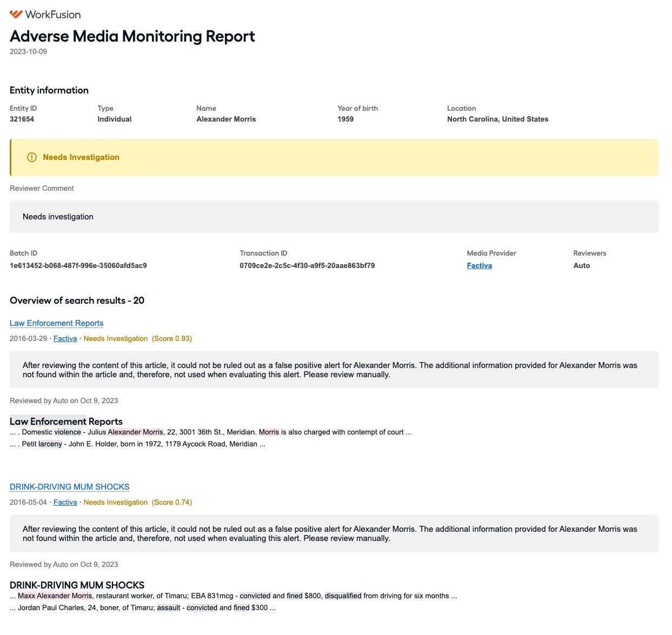Click the Name value Alexander Morris
The width and height of the screenshot is (672, 635).
[226, 119]
